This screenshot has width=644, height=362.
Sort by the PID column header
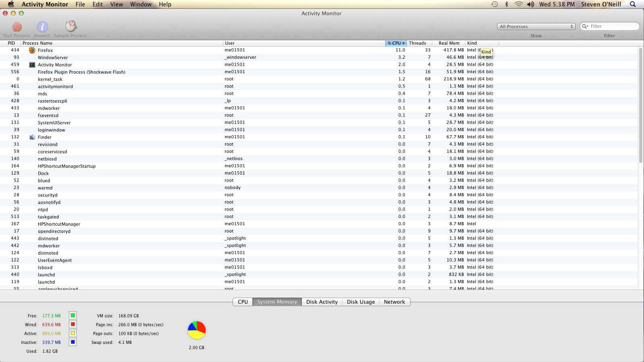[11, 43]
